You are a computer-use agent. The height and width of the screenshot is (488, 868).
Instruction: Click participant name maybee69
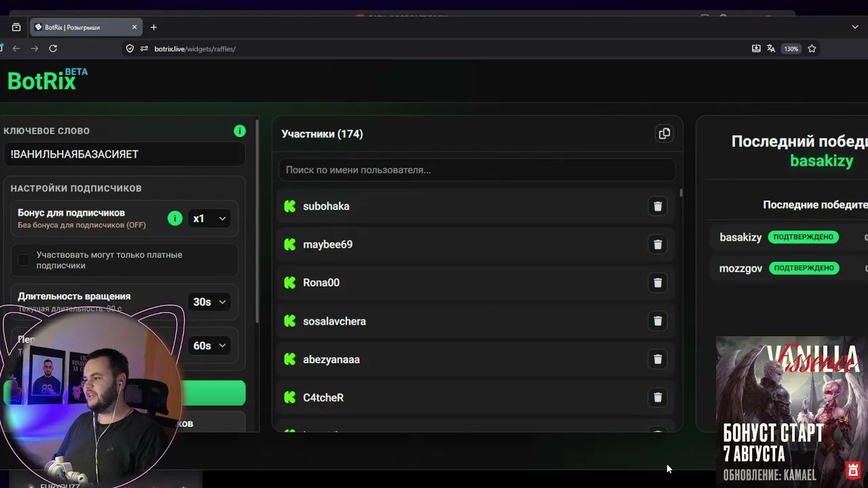328,245
